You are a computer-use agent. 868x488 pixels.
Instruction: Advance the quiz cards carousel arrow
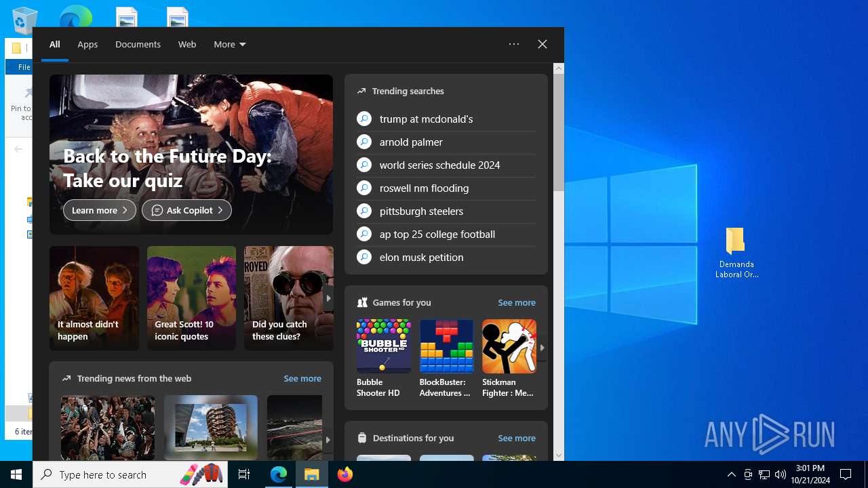point(328,298)
